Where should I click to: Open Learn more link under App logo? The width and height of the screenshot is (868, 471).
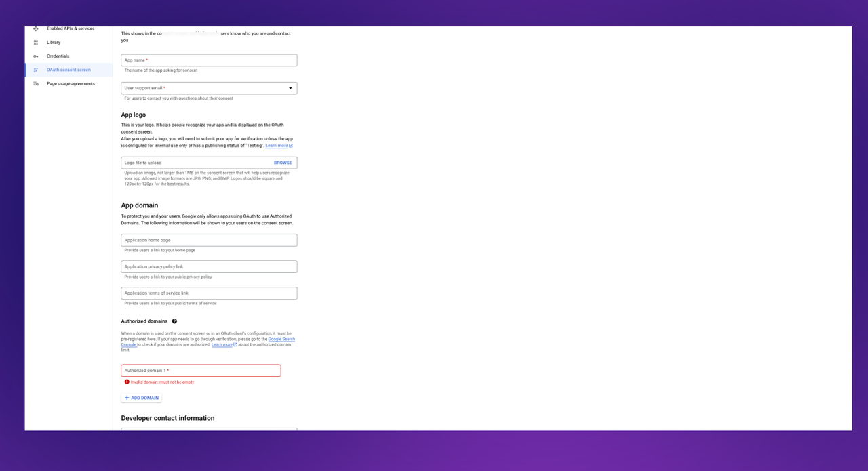[x=279, y=146]
